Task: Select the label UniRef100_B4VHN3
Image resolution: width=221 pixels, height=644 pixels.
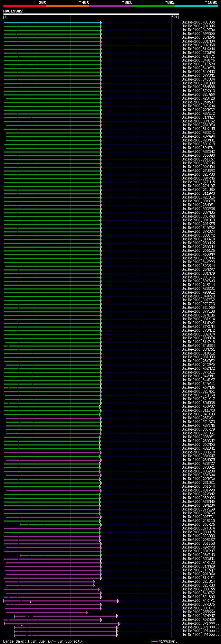Action: pyautogui.click(x=198, y=72)
